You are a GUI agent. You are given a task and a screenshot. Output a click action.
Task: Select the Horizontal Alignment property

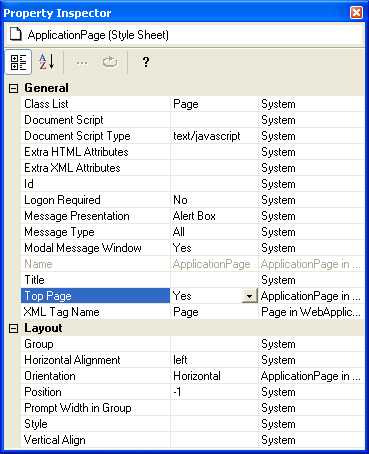tap(96, 360)
